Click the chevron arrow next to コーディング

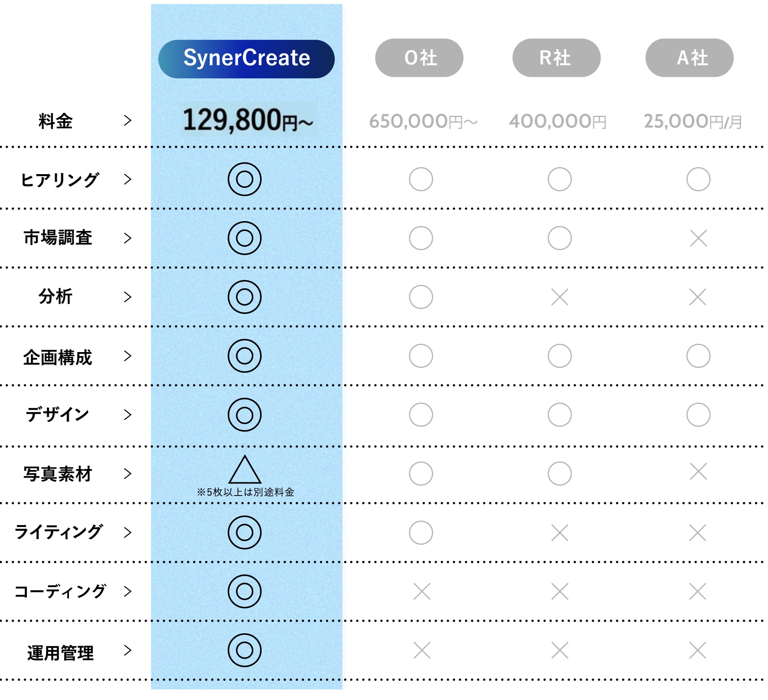tap(128, 591)
